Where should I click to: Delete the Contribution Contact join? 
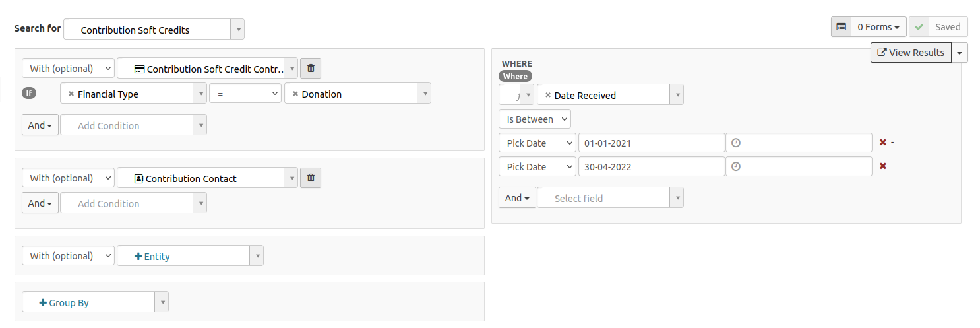click(x=311, y=178)
